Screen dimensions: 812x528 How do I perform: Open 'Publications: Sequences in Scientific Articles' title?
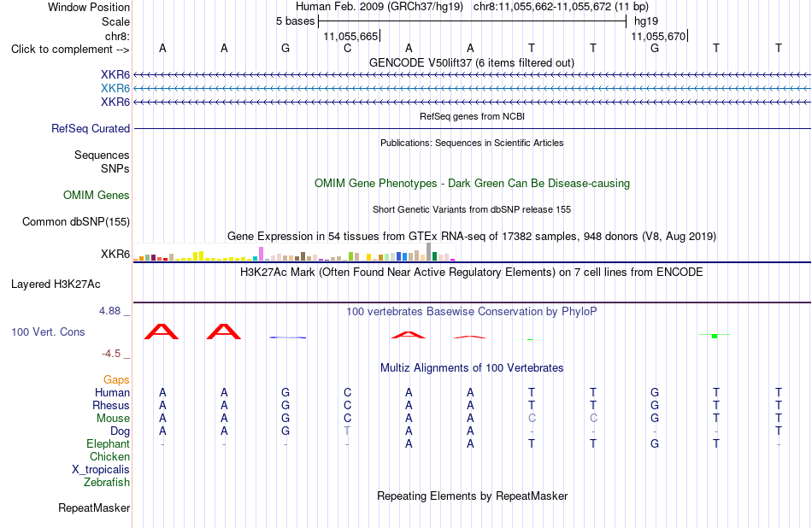click(472, 143)
